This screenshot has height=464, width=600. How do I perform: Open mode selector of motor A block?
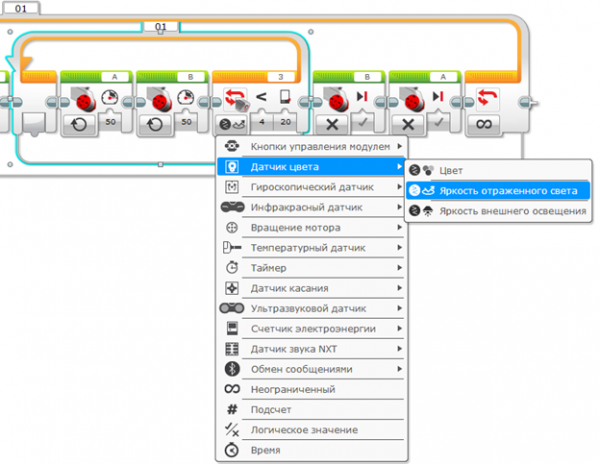pyautogui.click(x=79, y=125)
